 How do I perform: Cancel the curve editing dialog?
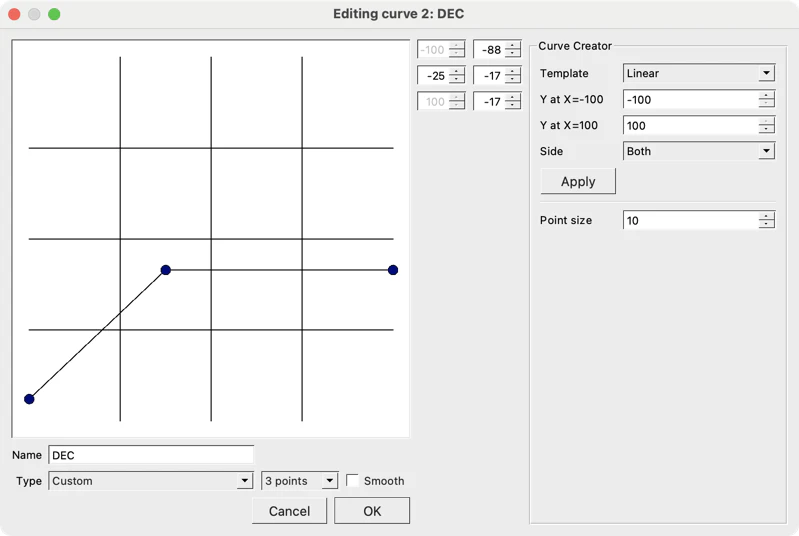click(x=289, y=511)
